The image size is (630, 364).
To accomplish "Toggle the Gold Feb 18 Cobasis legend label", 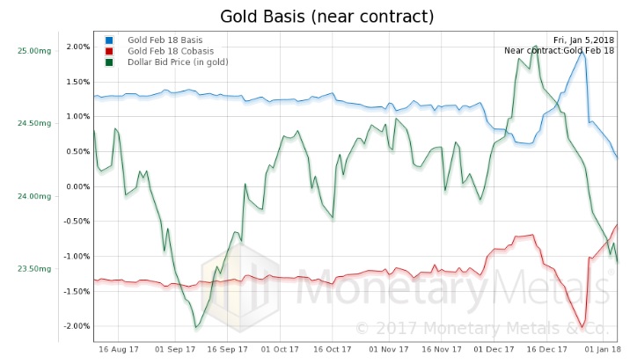I will (x=167, y=51).
